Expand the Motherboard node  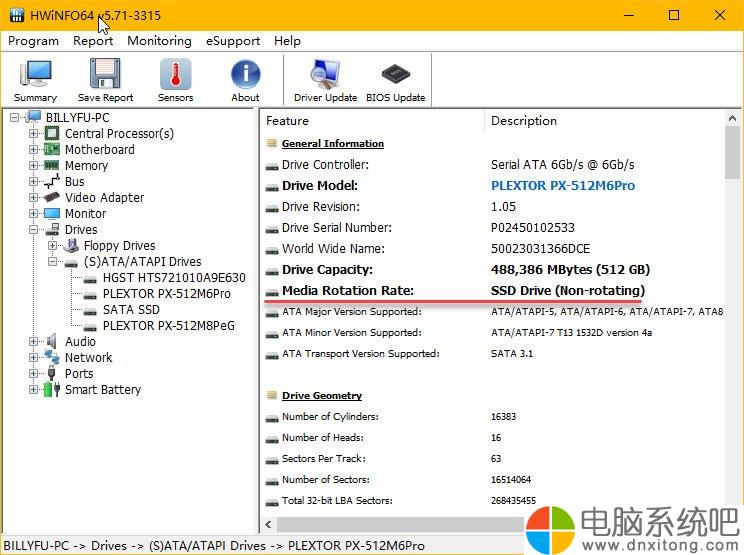coord(33,149)
